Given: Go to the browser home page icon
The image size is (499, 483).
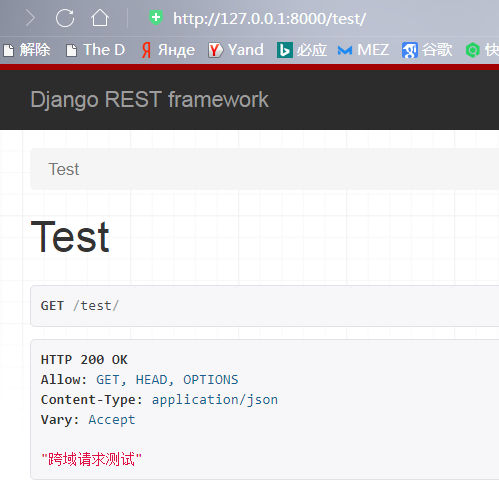Looking at the screenshot, I should click(x=100, y=18).
